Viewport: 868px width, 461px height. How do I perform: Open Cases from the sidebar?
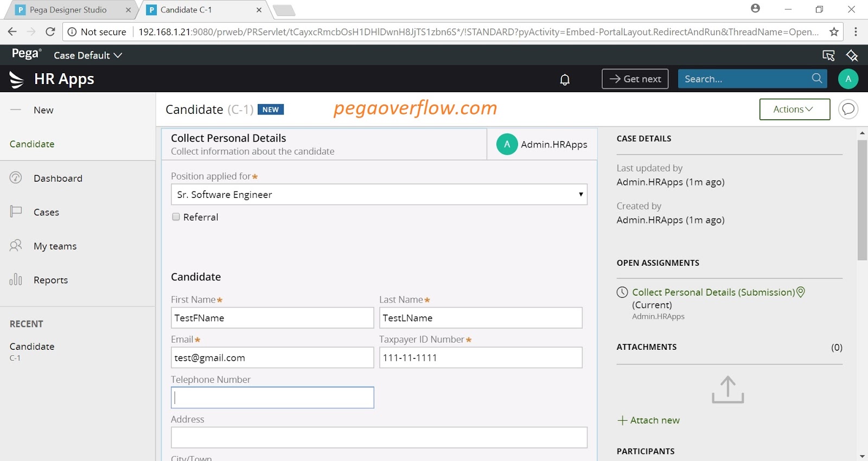pos(46,212)
